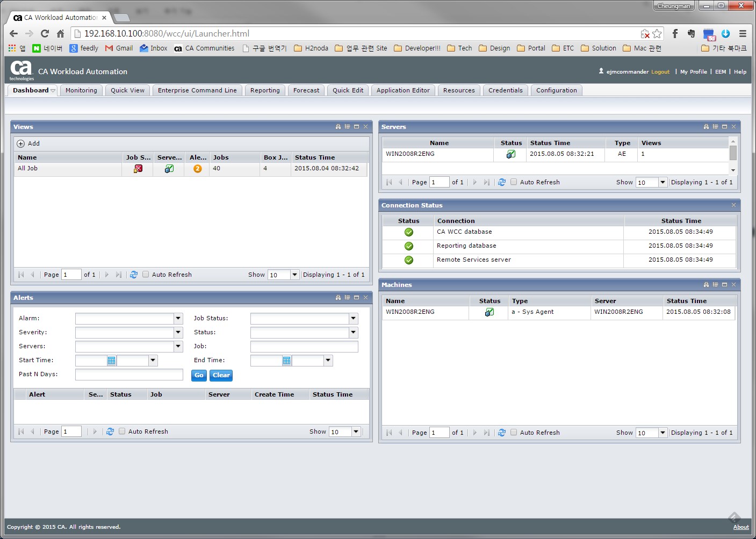Click the browser reload button
Screen dimensions: 756x539
(x=45, y=33)
